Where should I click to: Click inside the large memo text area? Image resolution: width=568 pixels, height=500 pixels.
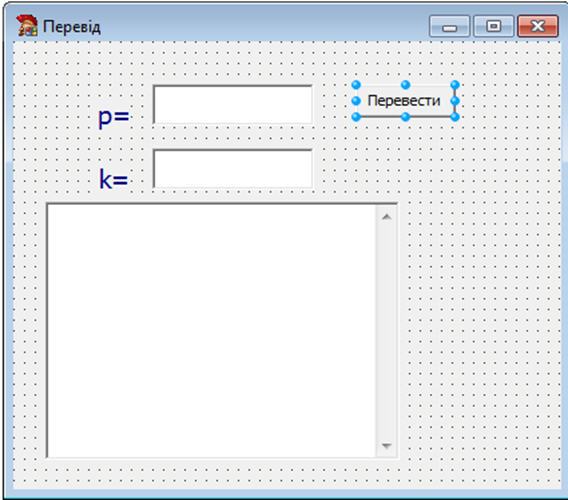212,331
